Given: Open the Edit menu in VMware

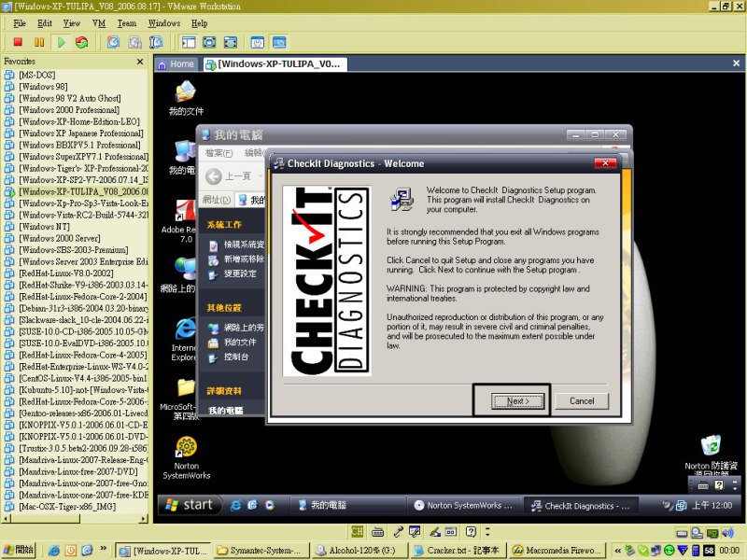Looking at the screenshot, I should (x=45, y=23).
